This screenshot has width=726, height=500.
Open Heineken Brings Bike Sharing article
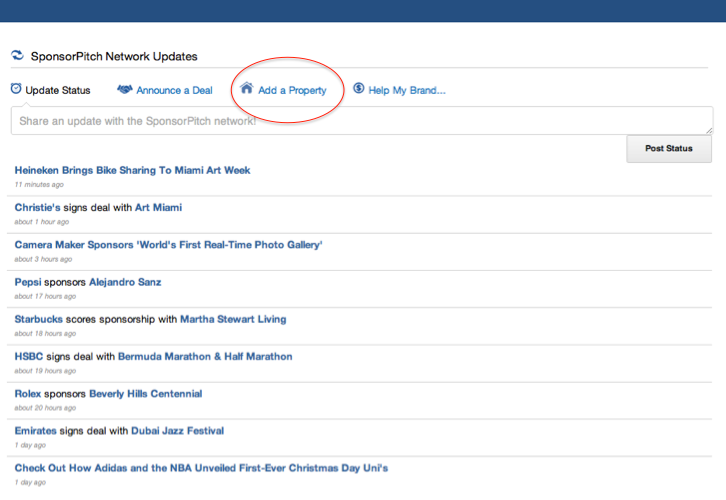coord(132,170)
